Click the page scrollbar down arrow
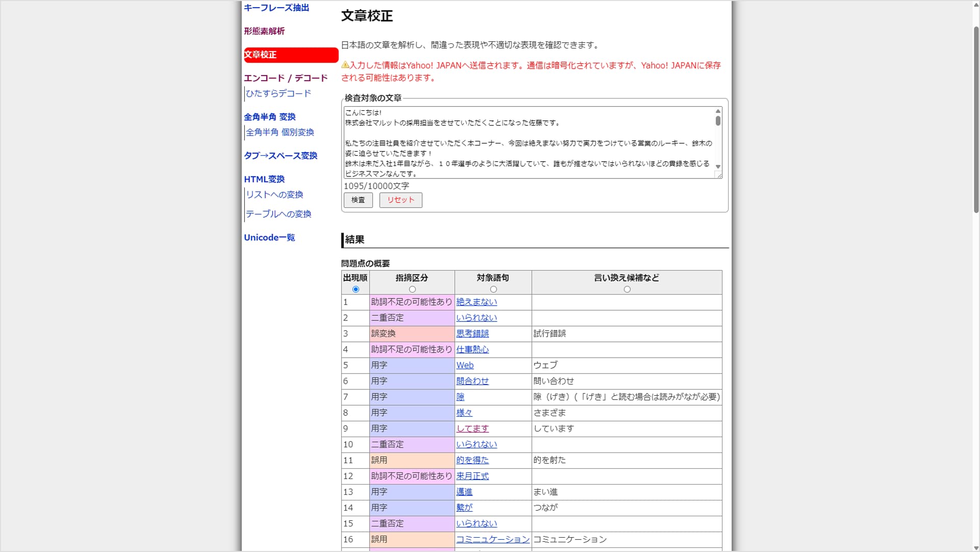980x552 pixels. coord(976,547)
